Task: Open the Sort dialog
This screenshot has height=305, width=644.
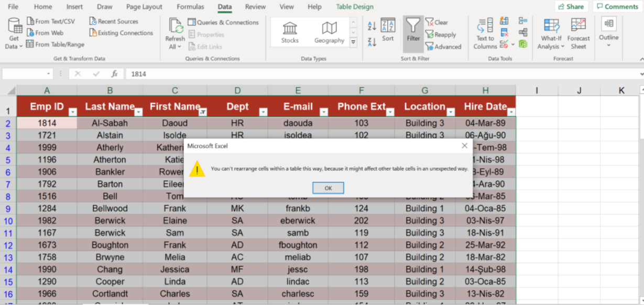Action: click(388, 30)
